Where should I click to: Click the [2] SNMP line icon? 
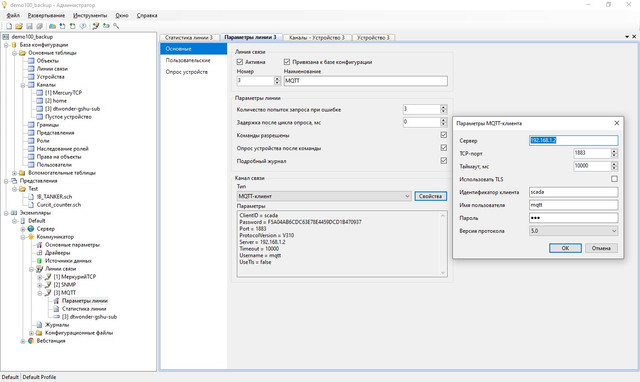tap(48, 285)
